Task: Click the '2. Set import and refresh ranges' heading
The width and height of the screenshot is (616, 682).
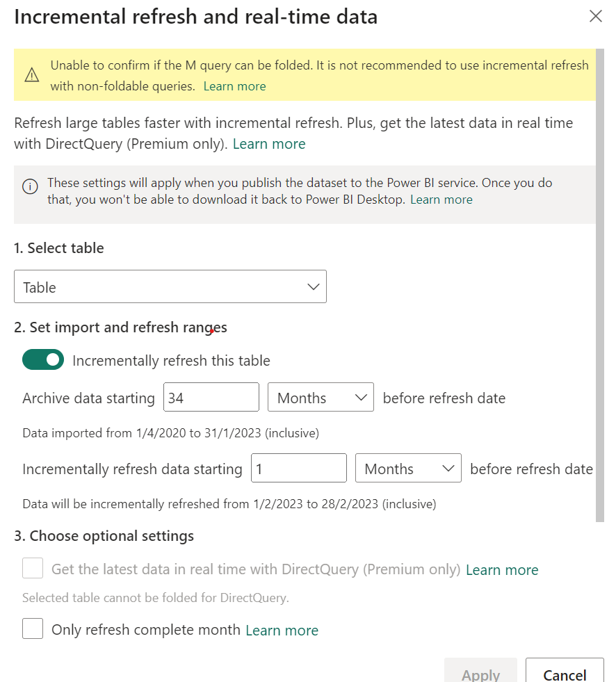Action: tap(120, 327)
